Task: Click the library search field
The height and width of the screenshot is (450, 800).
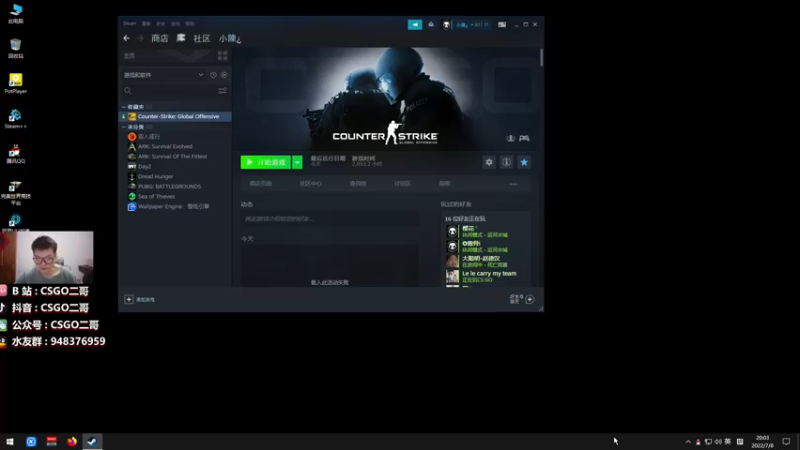Action: pyautogui.click(x=169, y=91)
